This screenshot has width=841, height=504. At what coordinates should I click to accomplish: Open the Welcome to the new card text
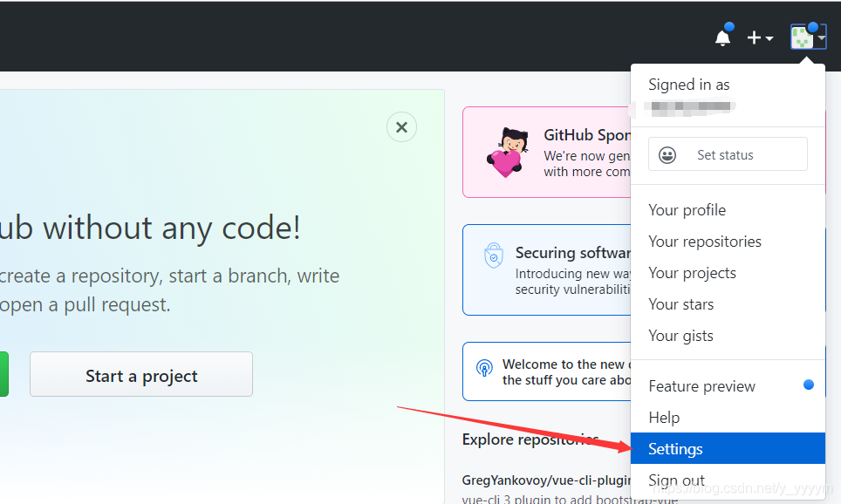point(566,372)
